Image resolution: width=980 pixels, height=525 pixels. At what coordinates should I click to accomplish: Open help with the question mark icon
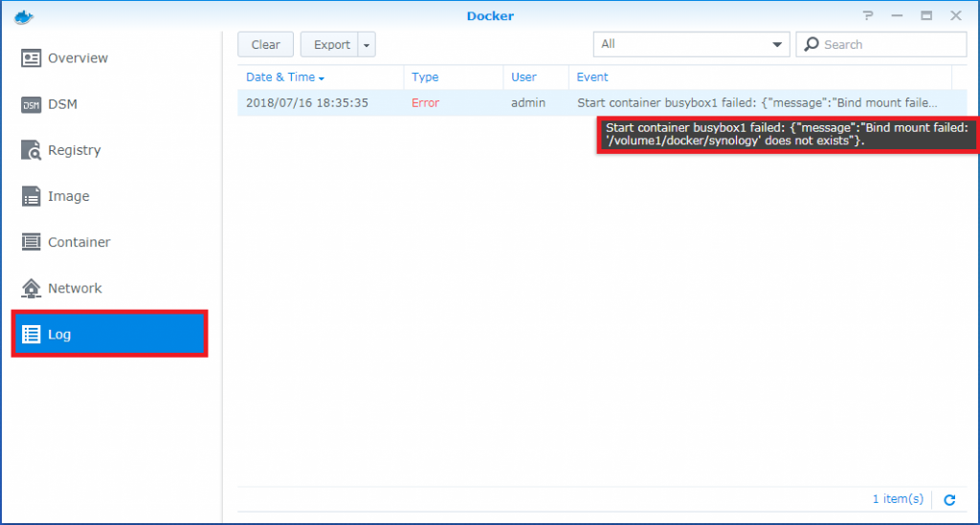point(867,15)
